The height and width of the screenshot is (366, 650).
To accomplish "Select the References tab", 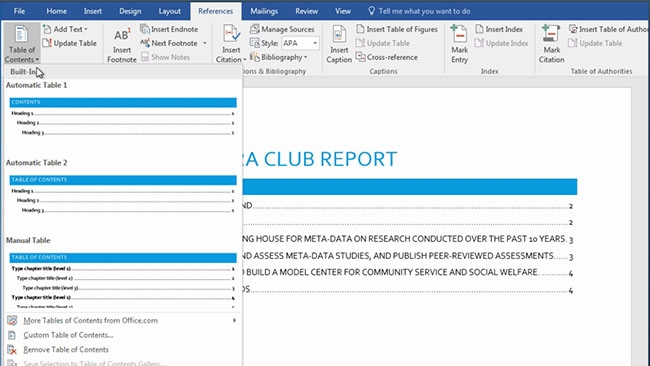I will (215, 11).
